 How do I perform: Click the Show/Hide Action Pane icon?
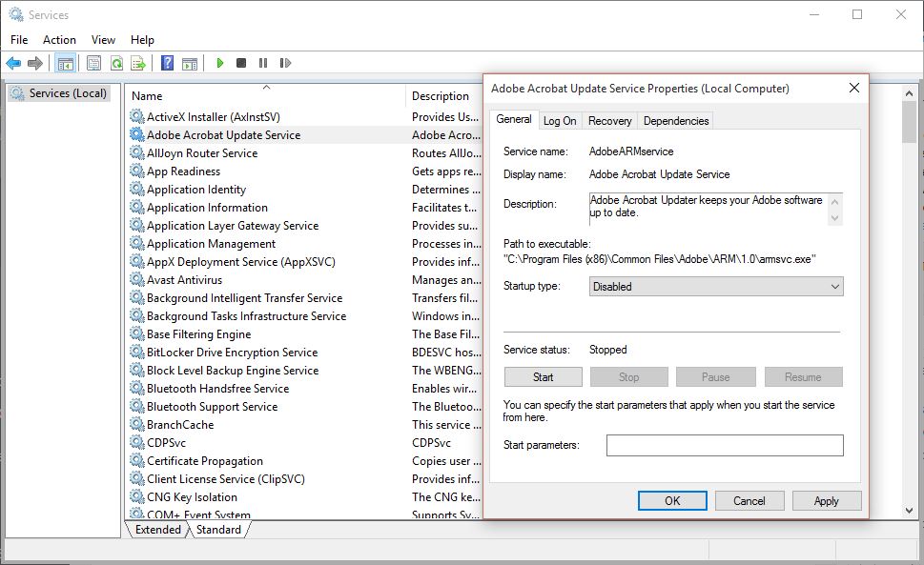pyautogui.click(x=190, y=63)
